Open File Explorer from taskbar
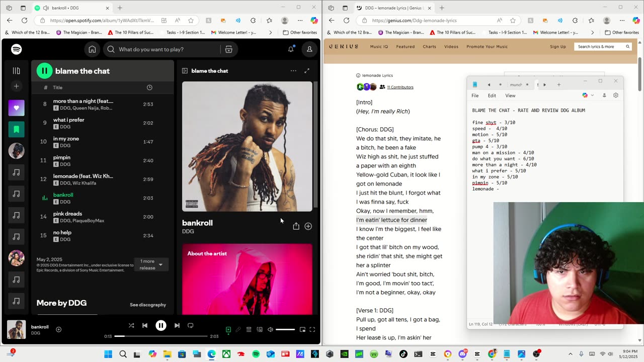Viewport: 644px width, 362px height. tap(167, 354)
